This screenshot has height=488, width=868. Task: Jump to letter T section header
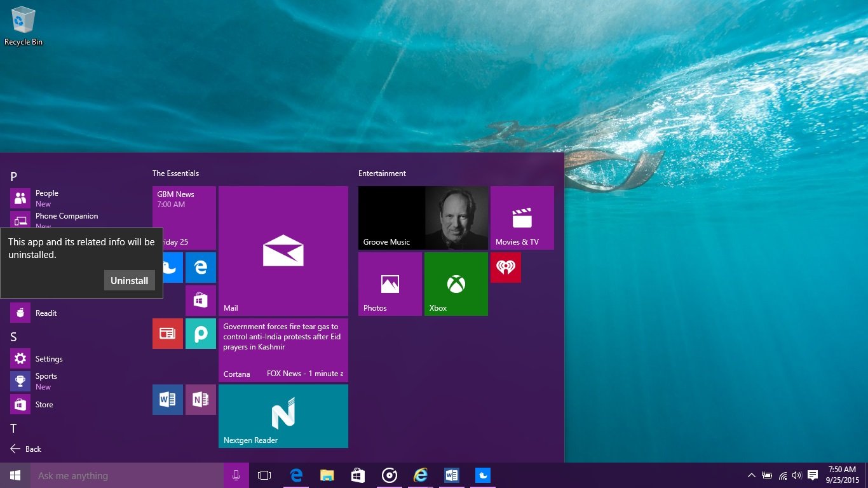point(13,428)
